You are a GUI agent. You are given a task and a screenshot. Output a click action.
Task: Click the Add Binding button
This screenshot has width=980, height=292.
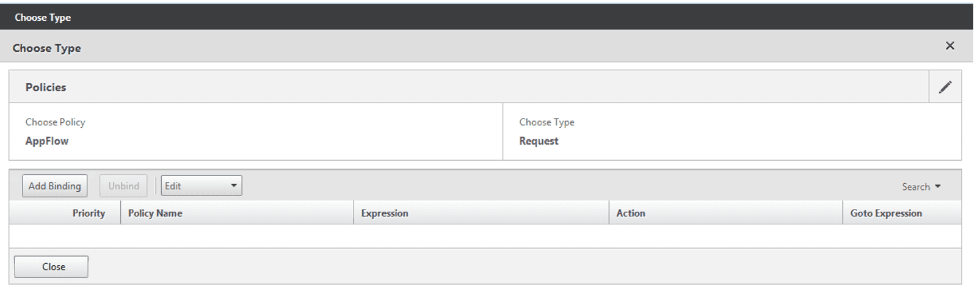(x=55, y=186)
